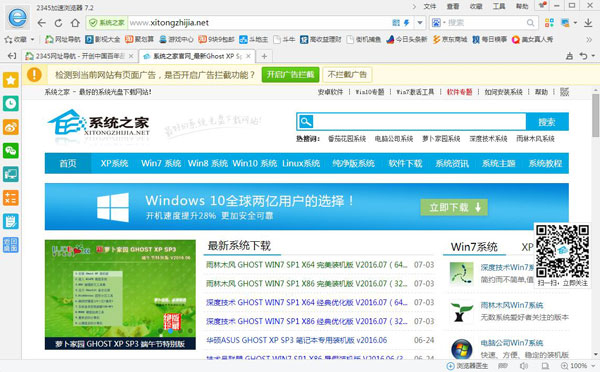Click the screenshot tool icon in toolbar
The height and width of the screenshot is (372, 600).
(565, 23)
